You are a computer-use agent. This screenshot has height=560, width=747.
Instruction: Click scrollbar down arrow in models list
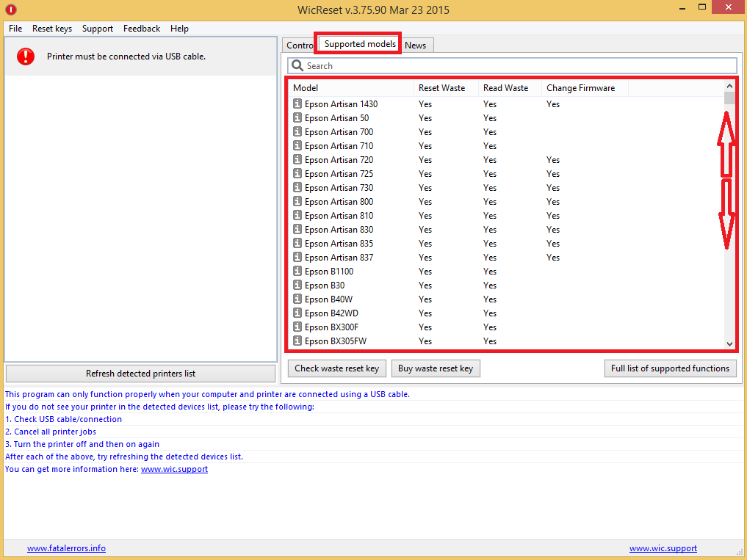point(729,343)
